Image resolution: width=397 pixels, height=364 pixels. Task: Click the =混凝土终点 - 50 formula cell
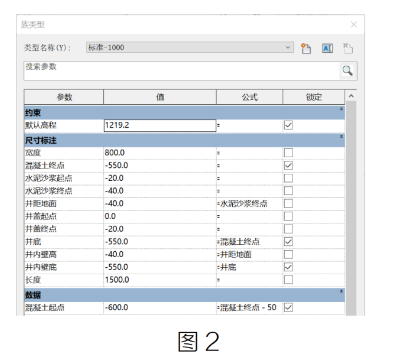(250, 307)
